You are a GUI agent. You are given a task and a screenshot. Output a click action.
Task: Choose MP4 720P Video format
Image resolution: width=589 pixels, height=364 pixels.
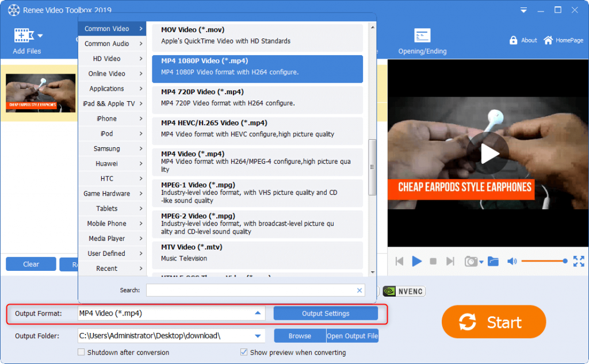pos(257,97)
